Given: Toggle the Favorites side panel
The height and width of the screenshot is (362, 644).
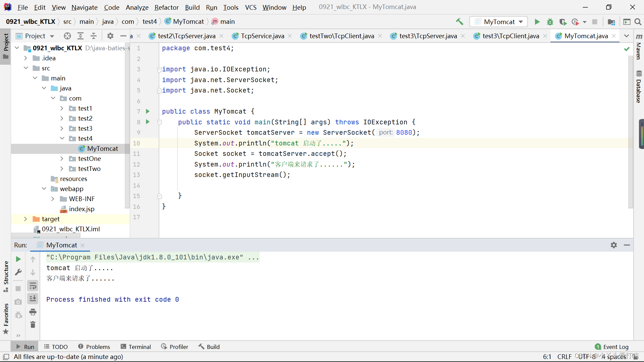Looking at the screenshot, I should 6,319.
